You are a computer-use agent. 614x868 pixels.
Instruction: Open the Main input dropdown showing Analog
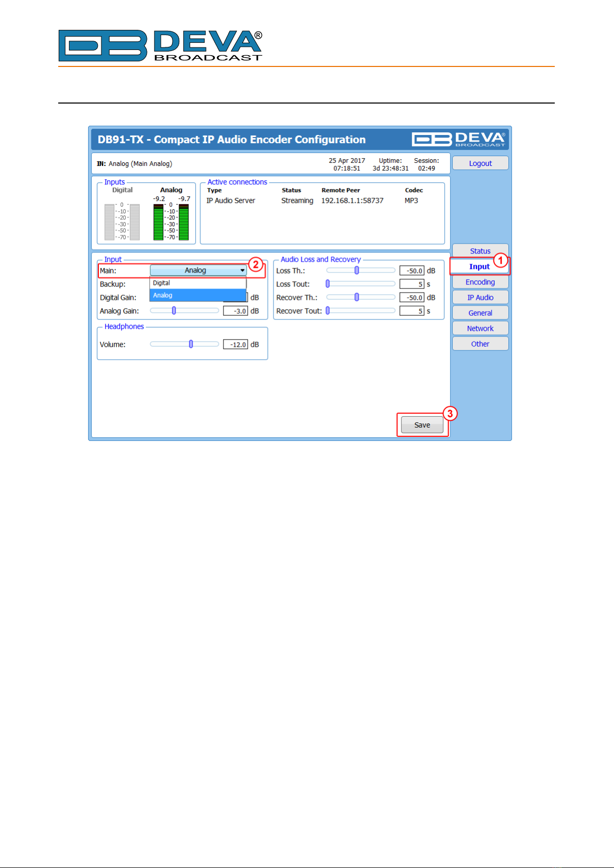point(198,270)
